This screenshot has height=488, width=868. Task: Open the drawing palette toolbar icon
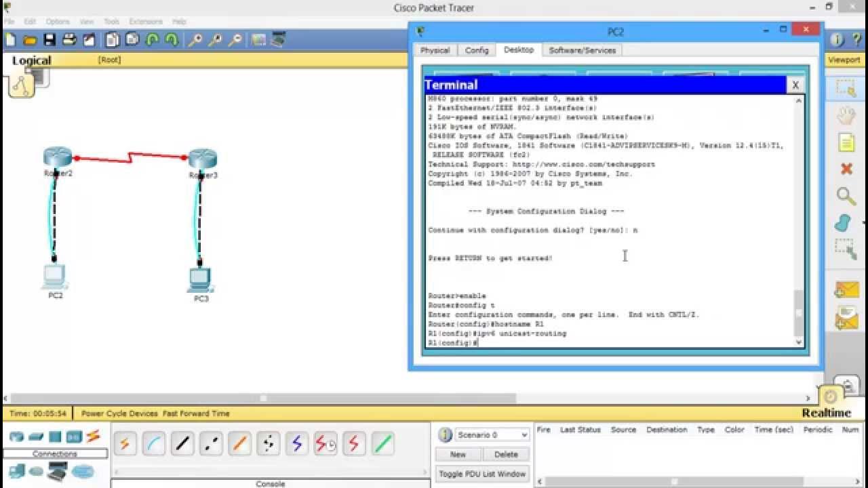[x=258, y=40]
